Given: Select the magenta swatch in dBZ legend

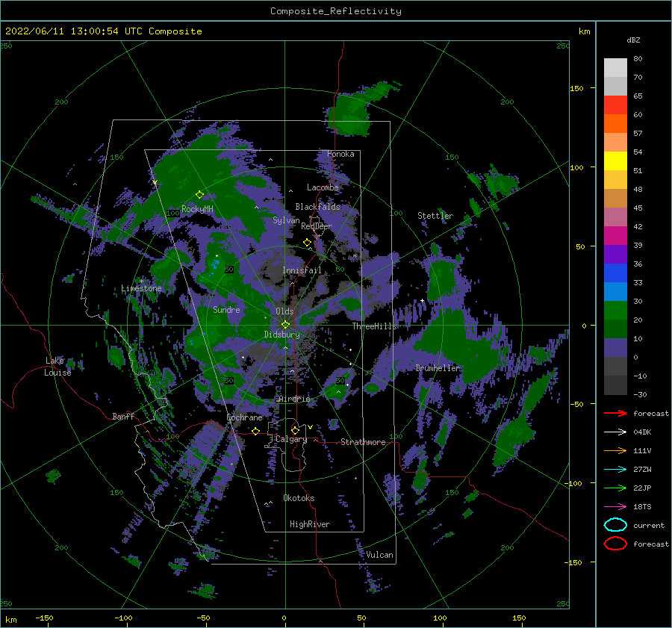Looking at the screenshot, I should 615,235.
